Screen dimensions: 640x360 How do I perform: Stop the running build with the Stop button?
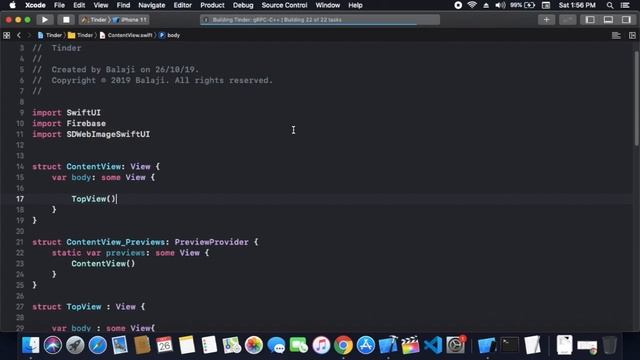pyautogui.click(x=66, y=20)
